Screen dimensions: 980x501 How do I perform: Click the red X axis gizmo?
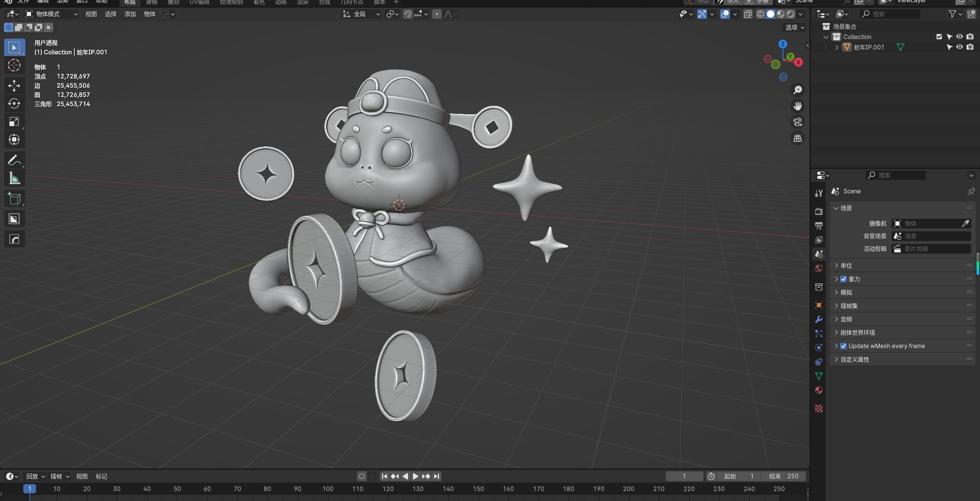click(798, 62)
